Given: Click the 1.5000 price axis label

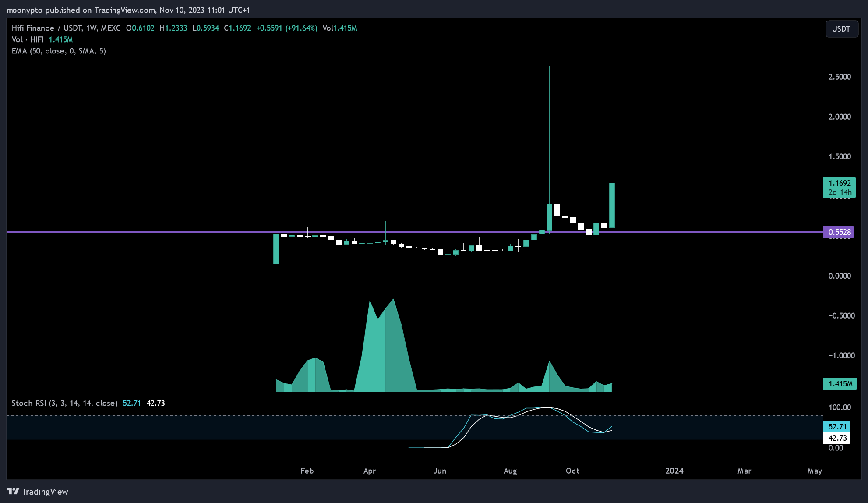Looking at the screenshot, I should 840,156.
